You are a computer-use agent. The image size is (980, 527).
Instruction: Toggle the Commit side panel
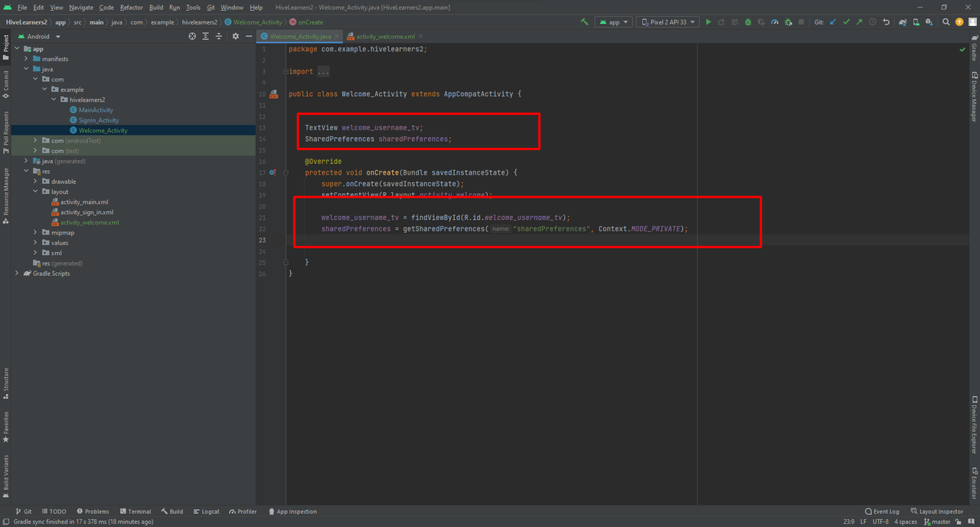tap(5, 85)
